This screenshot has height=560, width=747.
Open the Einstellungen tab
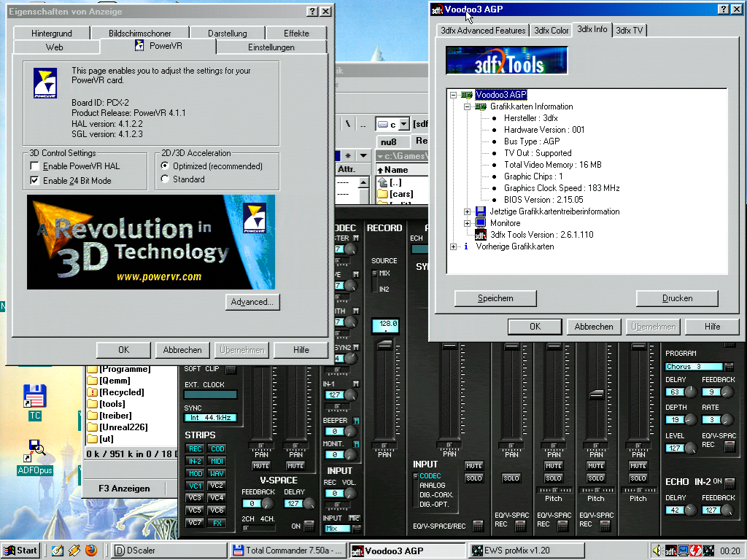[x=271, y=47]
